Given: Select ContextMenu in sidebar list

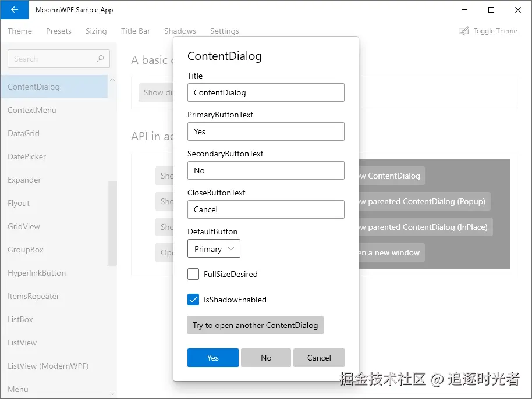Looking at the screenshot, I should (54, 110).
